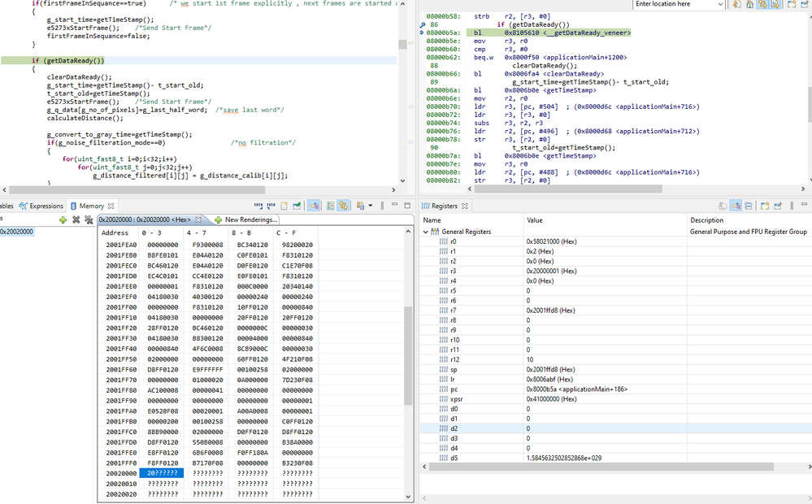Select the sp register row

(x=615, y=369)
